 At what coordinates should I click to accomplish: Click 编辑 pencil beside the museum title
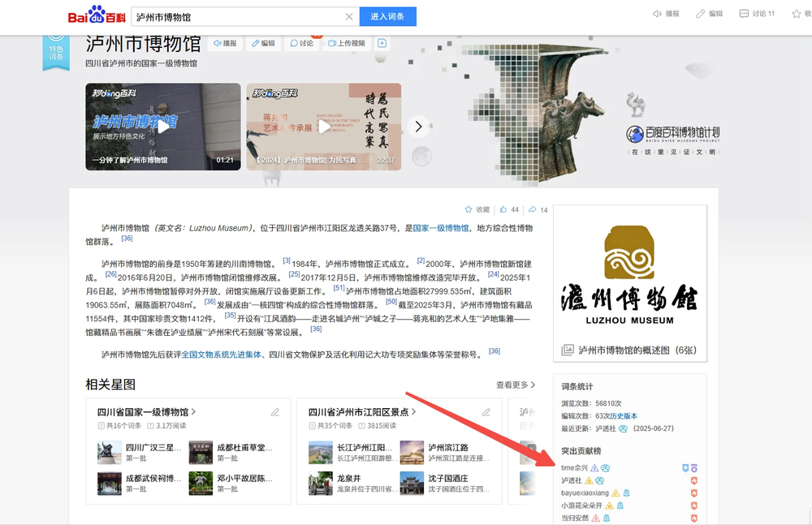(x=262, y=43)
